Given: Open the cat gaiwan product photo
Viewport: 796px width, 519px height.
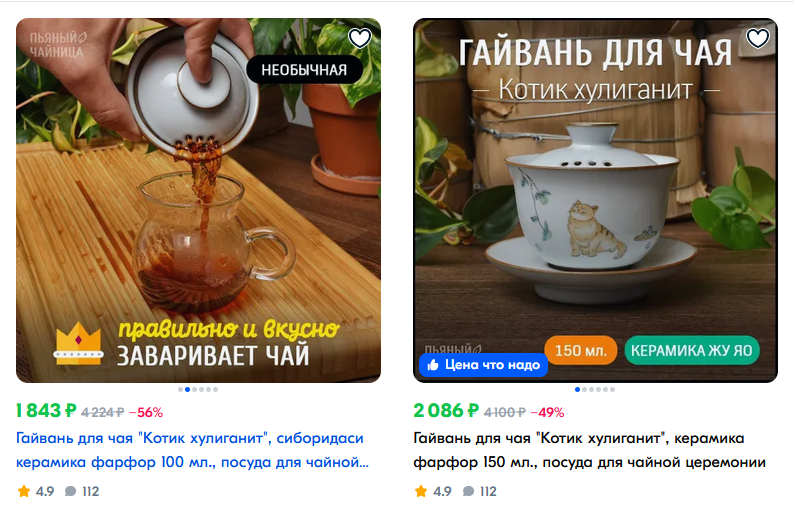Looking at the screenshot, I should pos(595,201).
